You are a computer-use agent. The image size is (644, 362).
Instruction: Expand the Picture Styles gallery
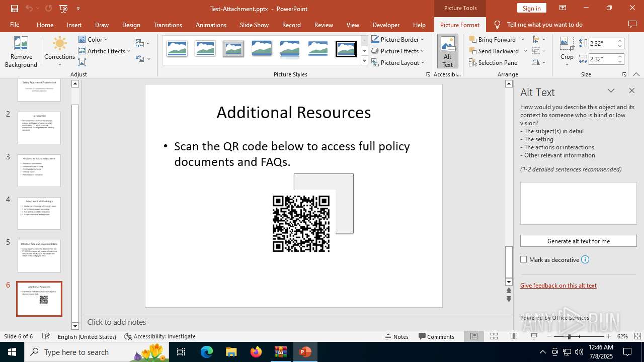(x=364, y=61)
